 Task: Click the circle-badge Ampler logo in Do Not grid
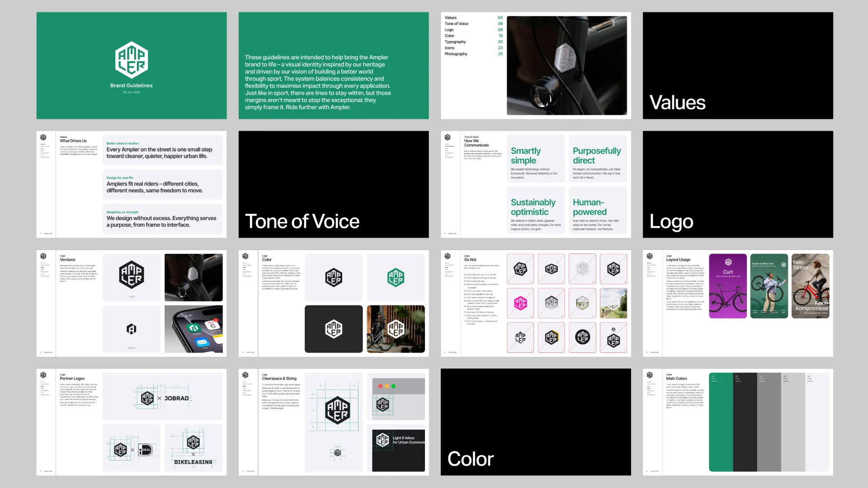583,337
